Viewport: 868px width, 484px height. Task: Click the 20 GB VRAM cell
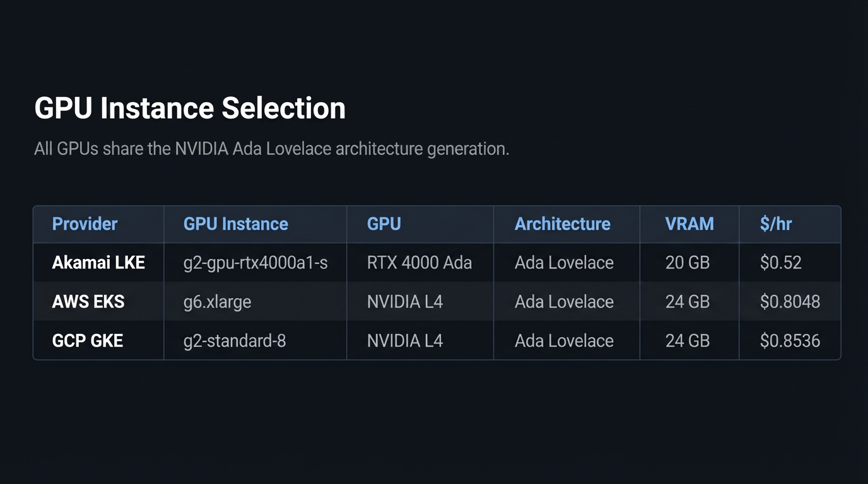tap(687, 262)
